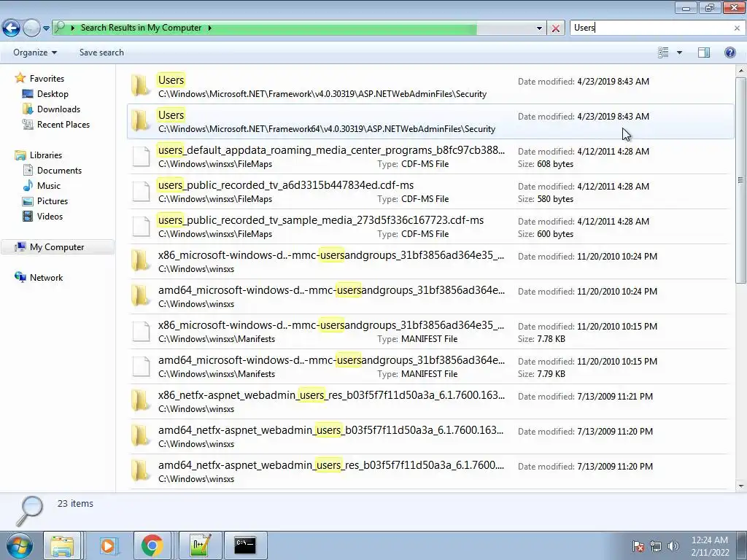This screenshot has width=747, height=560.
Task: Open Documents library
Action: pos(59,171)
